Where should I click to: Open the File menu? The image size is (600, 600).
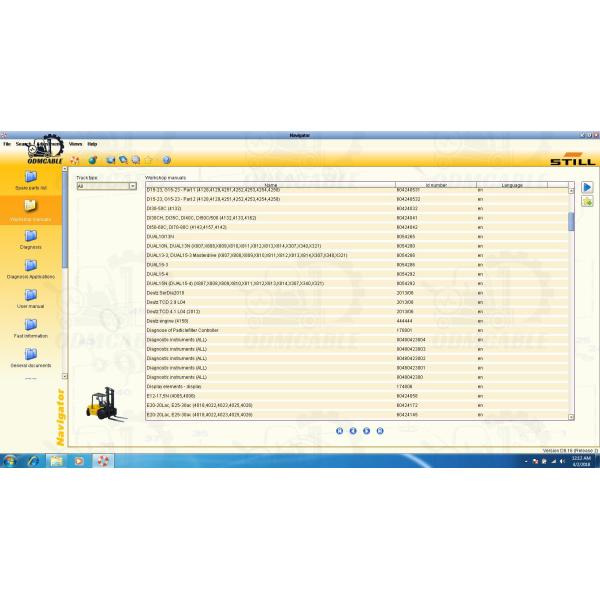pos(6,144)
